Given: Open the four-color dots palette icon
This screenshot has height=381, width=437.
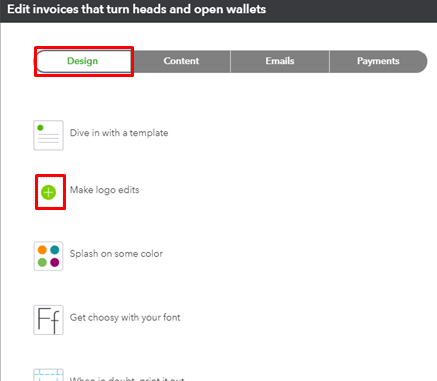Looking at the screenshot, I should (x=48, y=256).
